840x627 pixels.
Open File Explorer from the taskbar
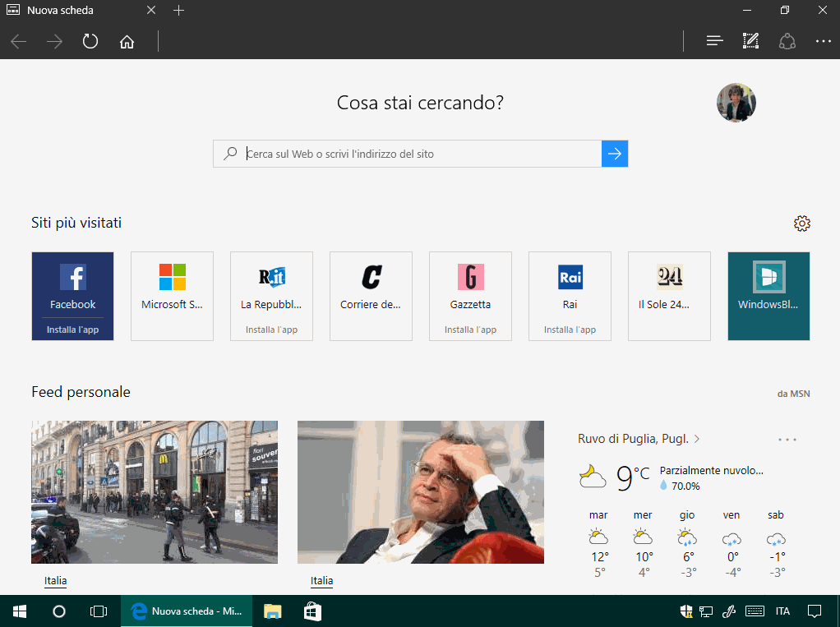[272, 611]
